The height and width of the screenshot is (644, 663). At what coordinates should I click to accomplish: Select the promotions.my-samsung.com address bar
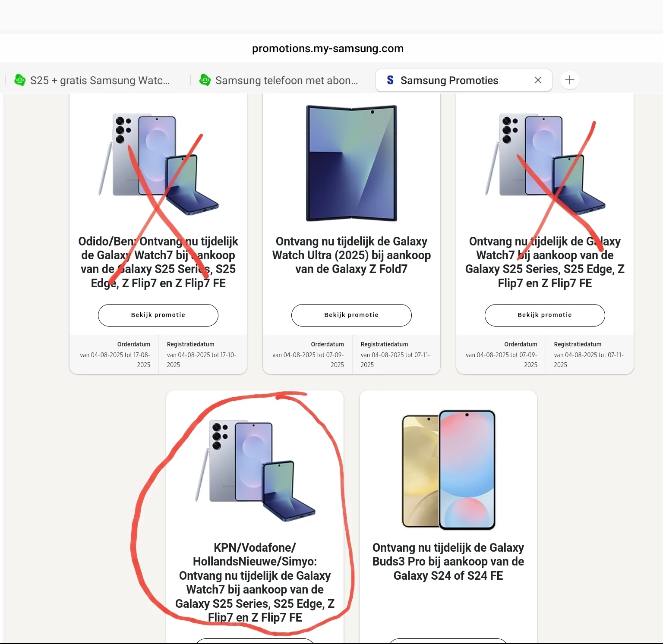328,48
